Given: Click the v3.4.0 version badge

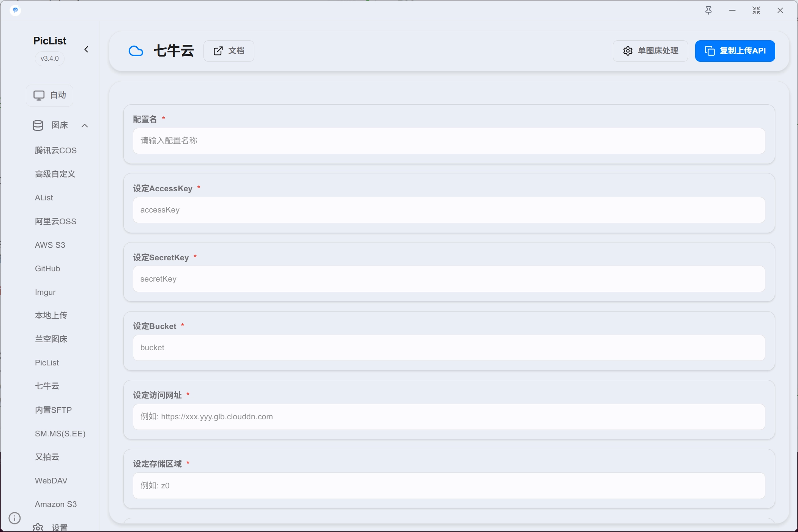Looking at the screenshot, I should (50, 58).
